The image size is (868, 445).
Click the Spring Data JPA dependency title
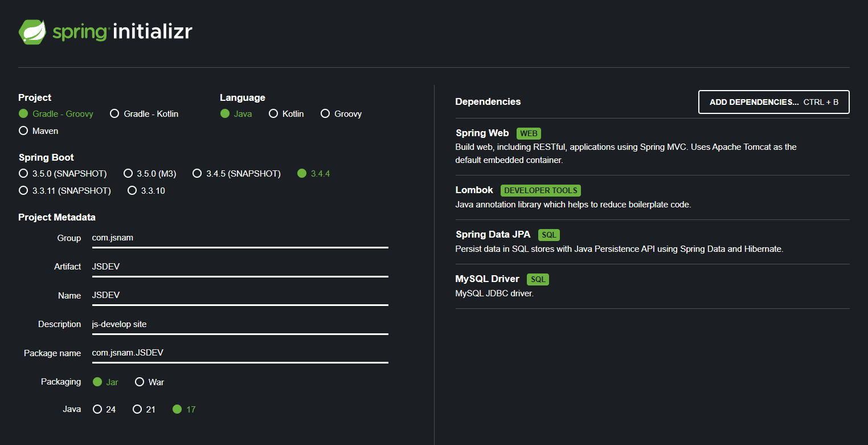coord(493,235)
